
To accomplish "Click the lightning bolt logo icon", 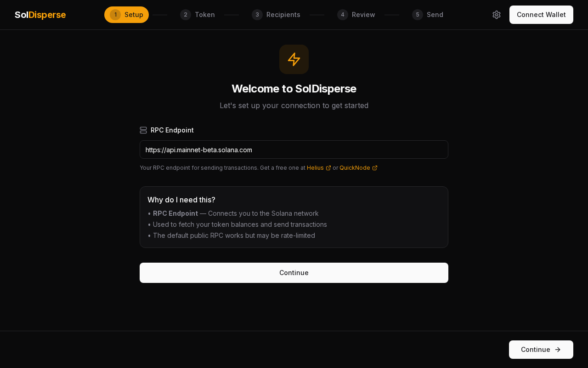I will pyautogui.click(x=294, y=59).
